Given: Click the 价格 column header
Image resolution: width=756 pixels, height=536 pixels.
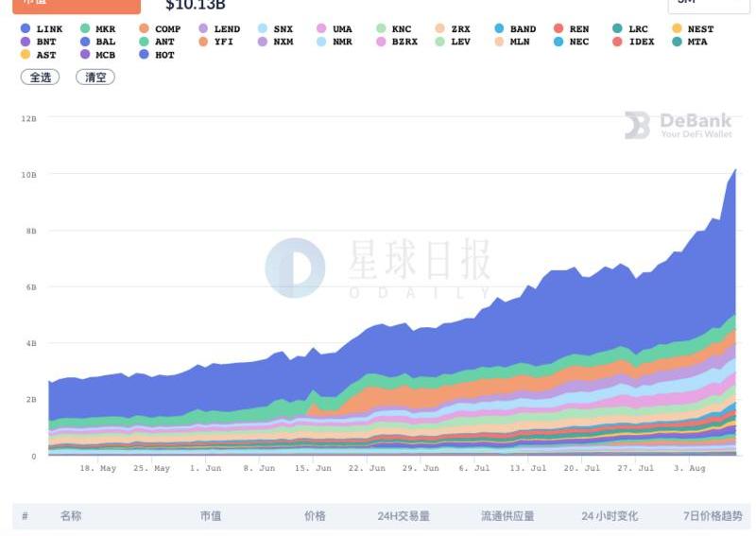Looking at the screenshot, I should pyautogui.click(x=315, y=516).
